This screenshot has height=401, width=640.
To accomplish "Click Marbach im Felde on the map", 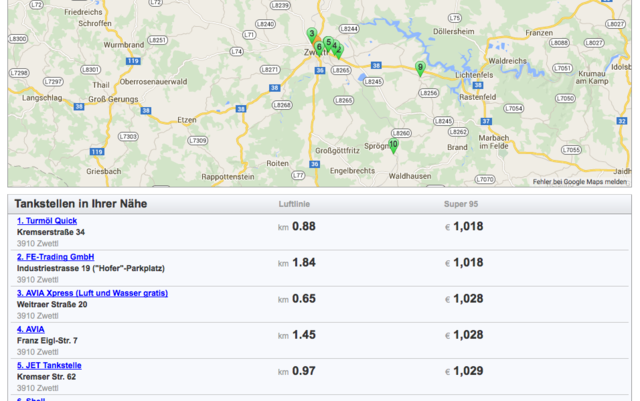I will tap(493, 142).
